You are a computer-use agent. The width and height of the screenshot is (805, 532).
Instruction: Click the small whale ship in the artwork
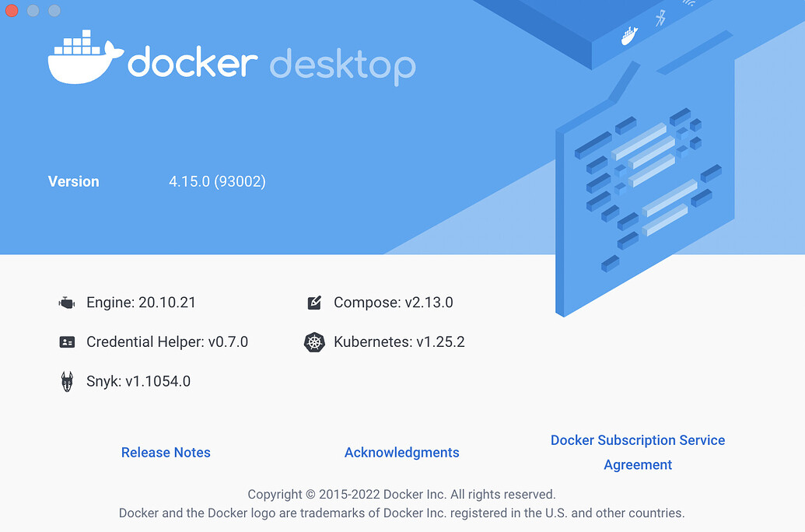(628, 34)
